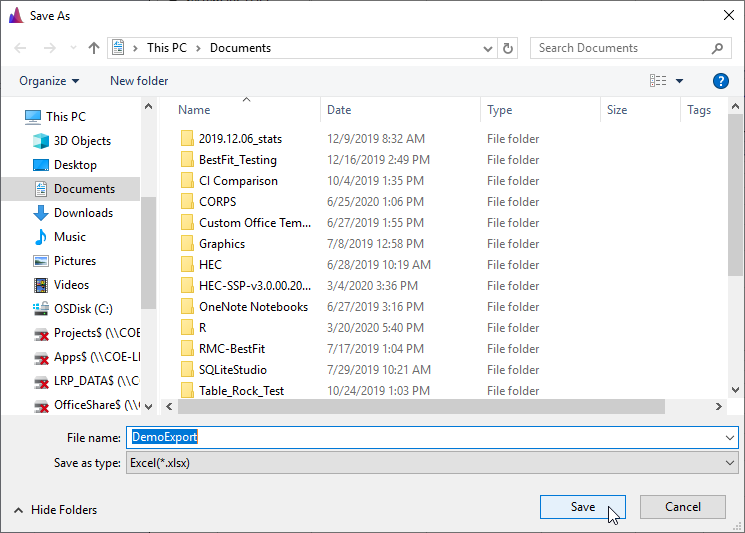This screenshot has height=533, width=745.
Task: Select Music in the navigation pane
Action: (60, 237)
